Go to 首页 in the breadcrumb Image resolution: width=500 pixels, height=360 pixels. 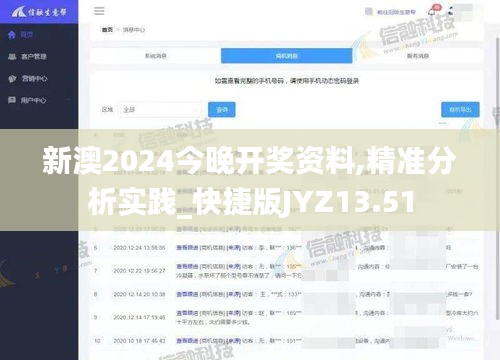click(107, 30)
